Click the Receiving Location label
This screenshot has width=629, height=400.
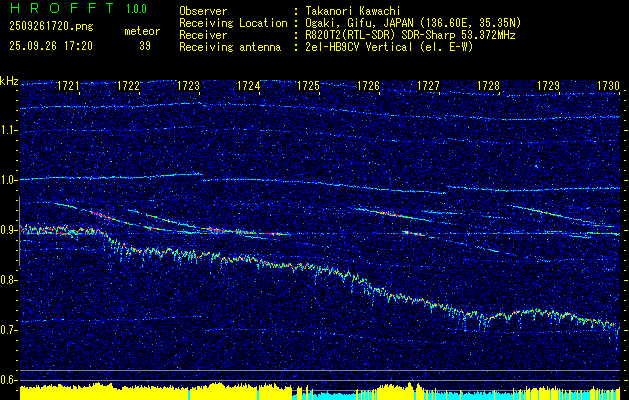(x=233, y=23)
